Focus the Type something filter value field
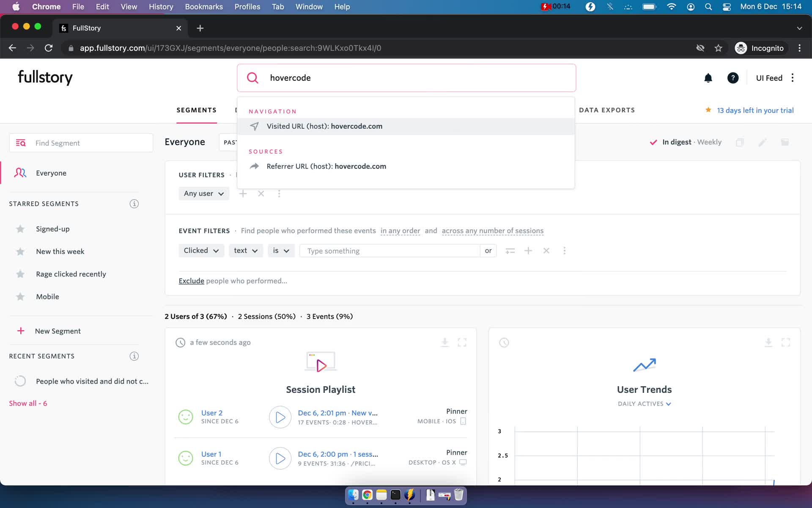The image size is (812, 508). [x=390, y=251]
